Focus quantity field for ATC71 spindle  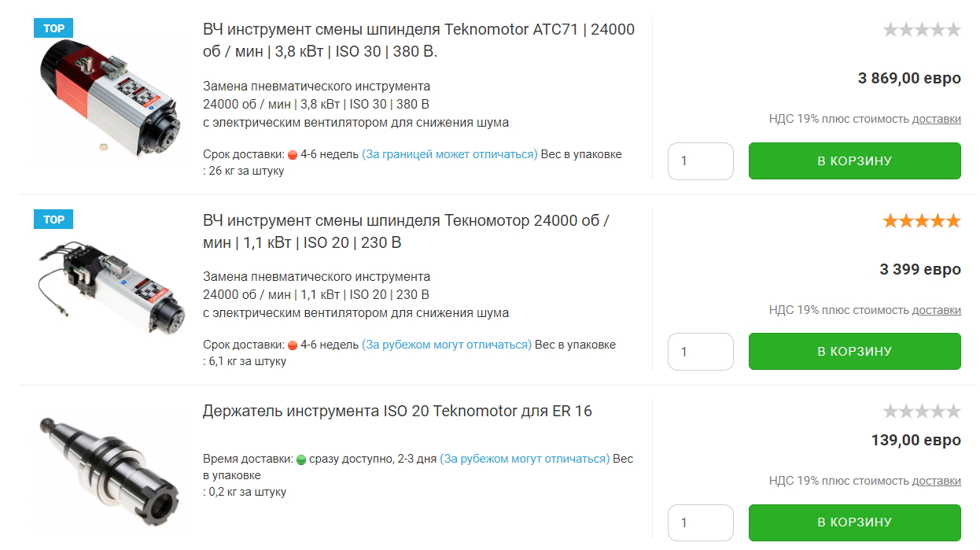700,161
